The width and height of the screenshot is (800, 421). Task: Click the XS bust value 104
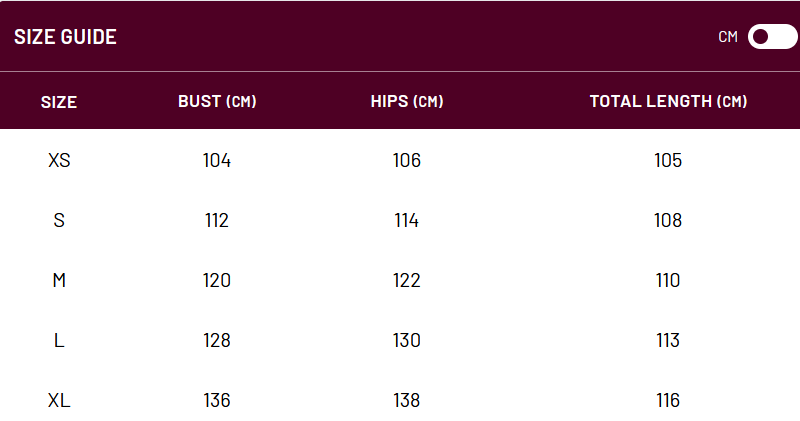[217, 160]
